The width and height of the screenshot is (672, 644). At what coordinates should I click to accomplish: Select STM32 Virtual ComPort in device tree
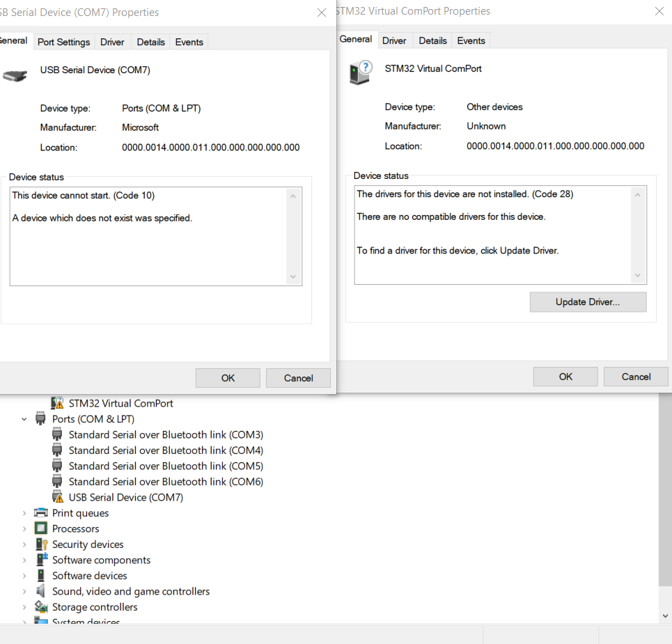[x=121, y=403]
